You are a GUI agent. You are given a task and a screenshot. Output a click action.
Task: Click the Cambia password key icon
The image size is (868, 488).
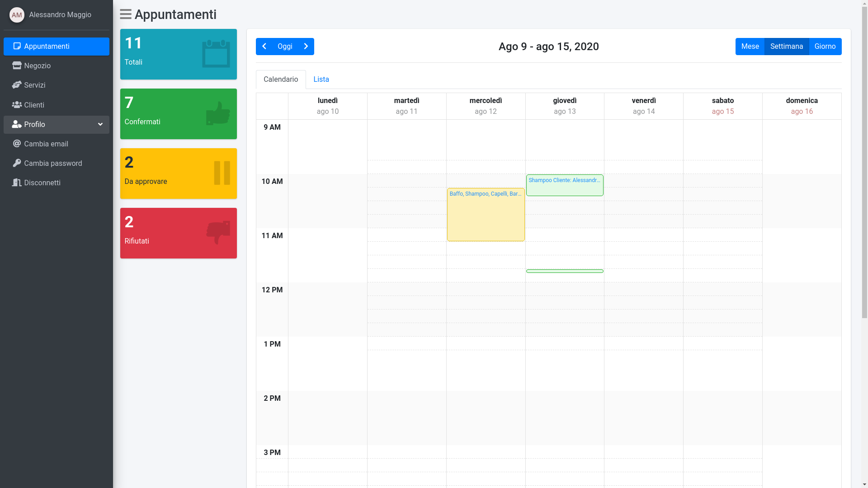[17, 163]
